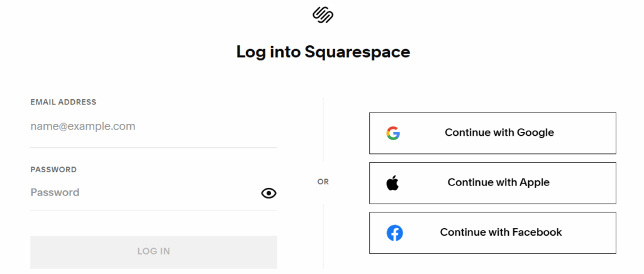Click the OR divider text
Screen dimensions: 644x274
(x=323, y=182)
